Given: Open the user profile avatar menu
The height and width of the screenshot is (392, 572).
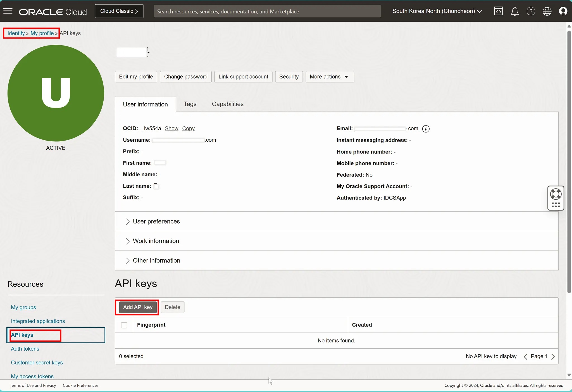Looking at the screenshot, I should tap(563, 11).
